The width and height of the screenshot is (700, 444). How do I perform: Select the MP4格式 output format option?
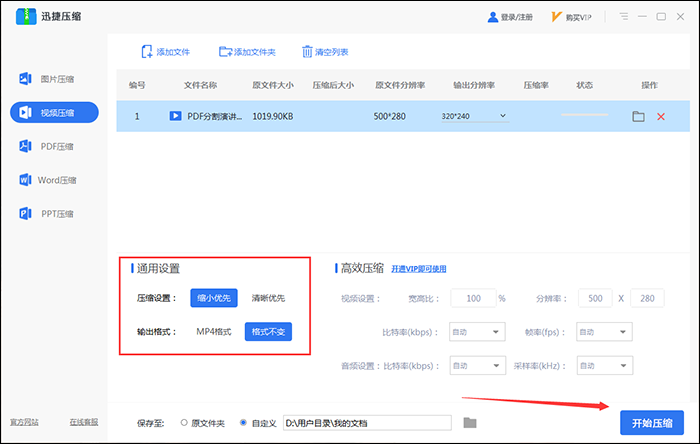pos(214,331)
